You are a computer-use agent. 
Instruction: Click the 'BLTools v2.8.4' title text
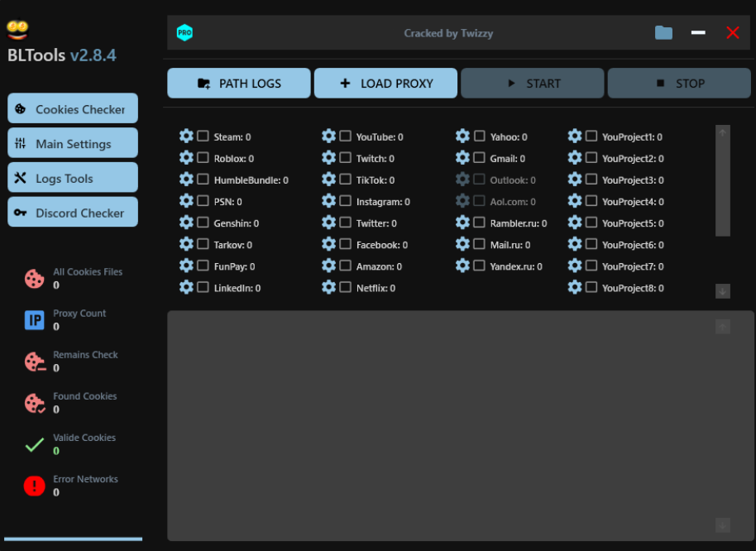pos(62,55)
